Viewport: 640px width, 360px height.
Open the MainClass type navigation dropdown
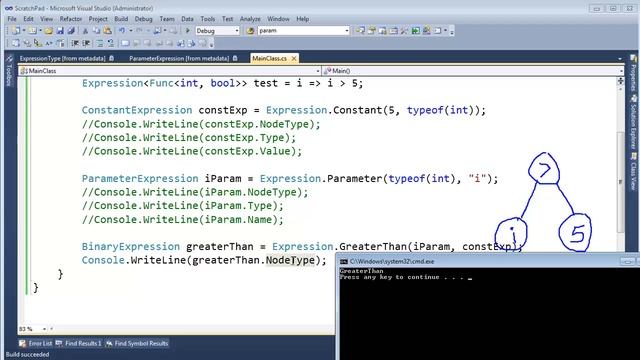[318, 71]
